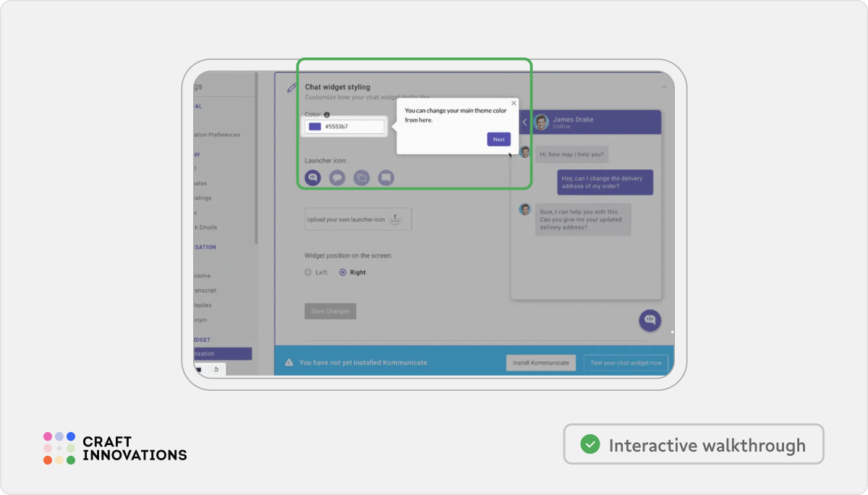The width and height of the screenshot is (868, 495).
Task: Pick the square message launcher icon
Action: pyautogui.click(x=386, y=177)
